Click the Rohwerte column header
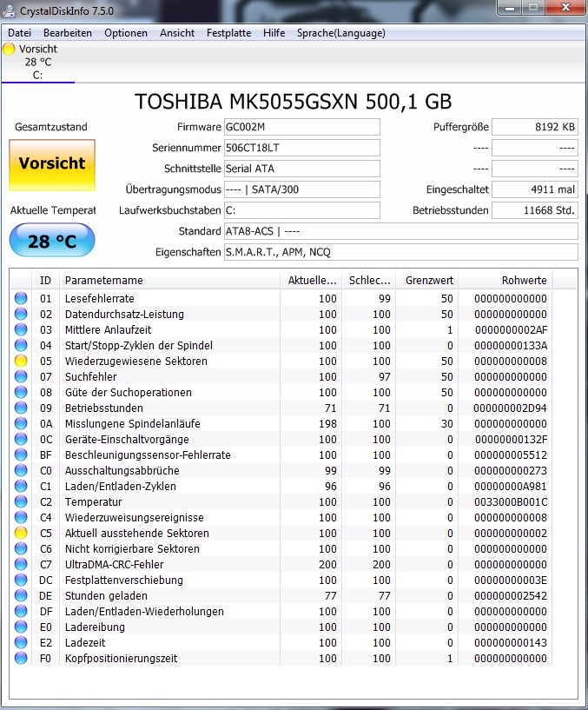This screenshot has height=710, width=588. point(505,281)
